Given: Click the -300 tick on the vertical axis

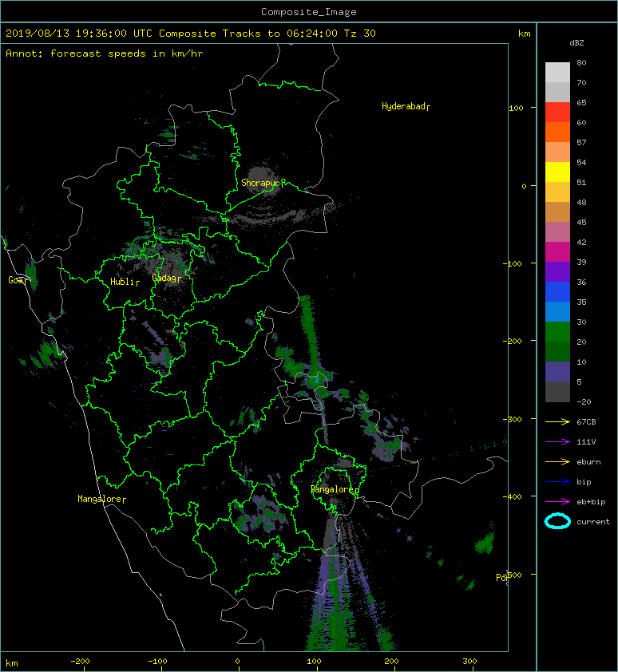Looking at the screenshot, I should pos(513,419).
